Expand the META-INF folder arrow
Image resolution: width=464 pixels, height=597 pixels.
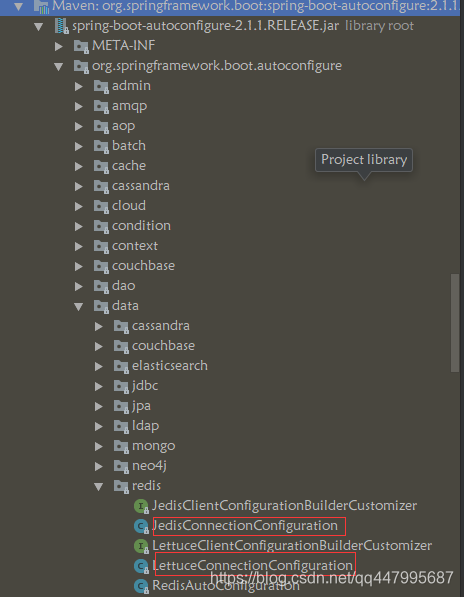[59, 46]
